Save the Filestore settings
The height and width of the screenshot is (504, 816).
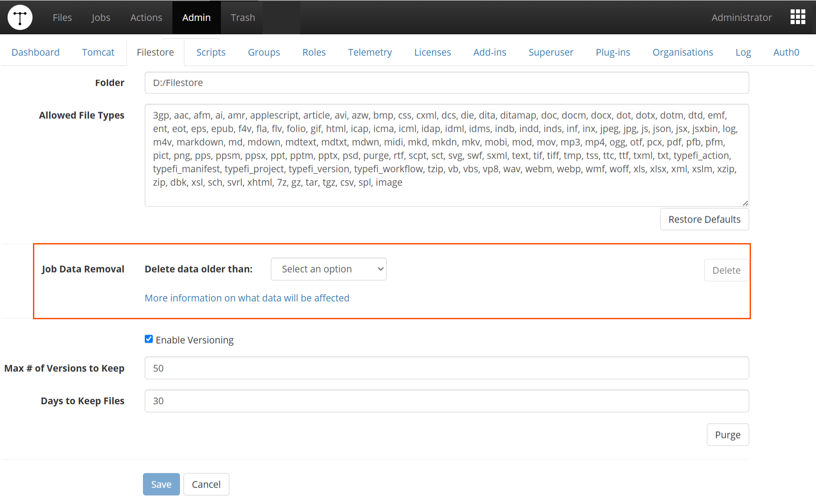161,484
